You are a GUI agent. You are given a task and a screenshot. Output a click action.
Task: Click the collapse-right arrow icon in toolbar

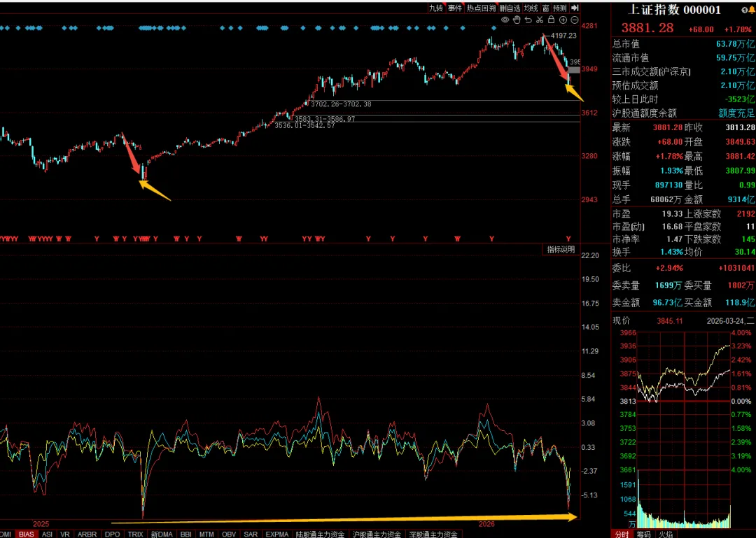[x=575, y=8]
